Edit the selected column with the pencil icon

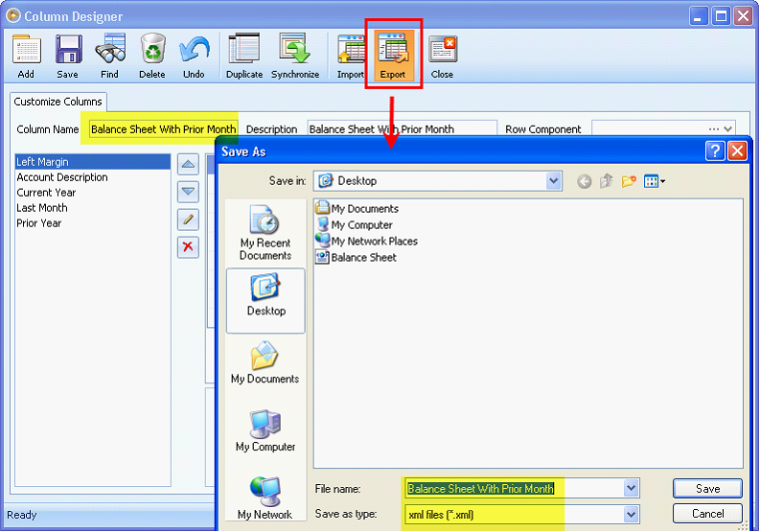[188, 220]
